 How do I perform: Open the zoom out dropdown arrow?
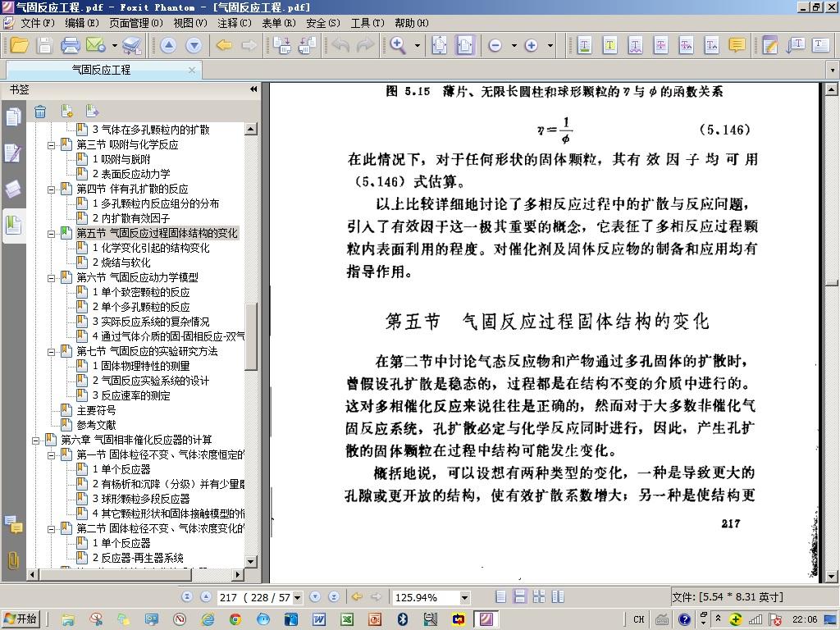[x=514, y=46]
